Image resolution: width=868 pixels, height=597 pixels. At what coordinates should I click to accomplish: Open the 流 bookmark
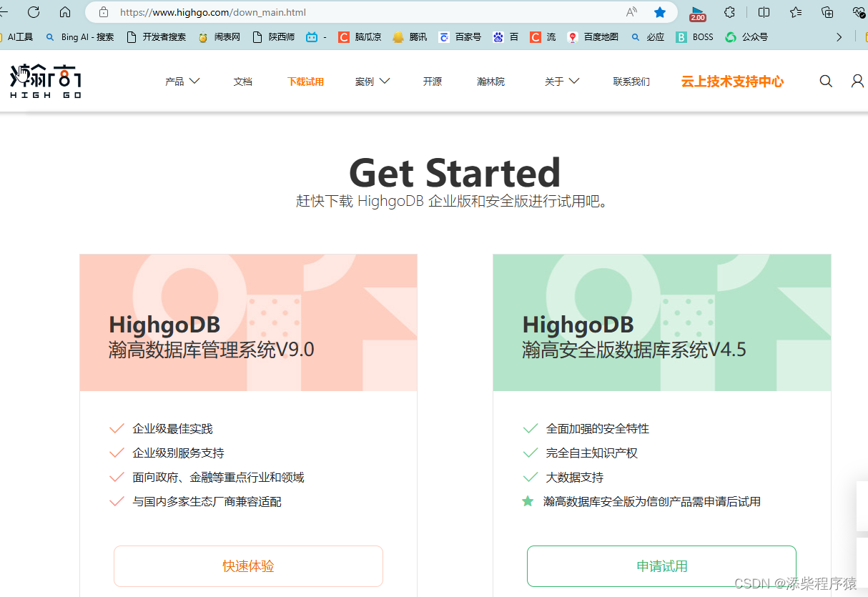[x=543, y=37]
